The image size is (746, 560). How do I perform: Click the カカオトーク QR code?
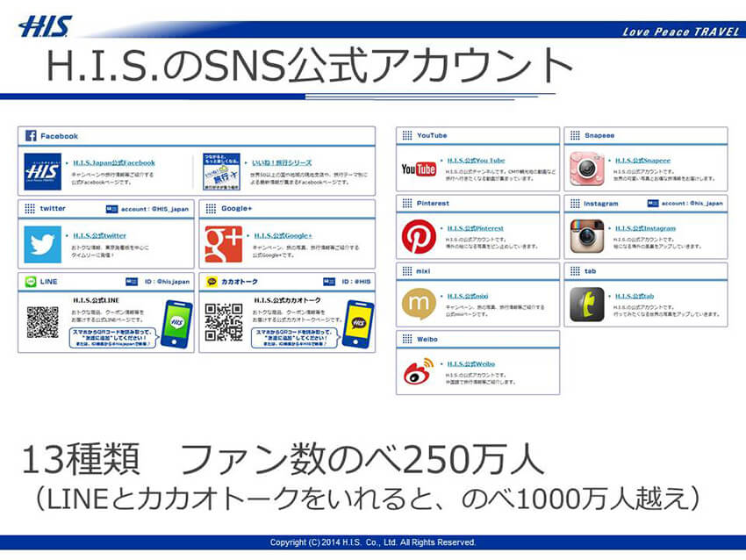224,323
